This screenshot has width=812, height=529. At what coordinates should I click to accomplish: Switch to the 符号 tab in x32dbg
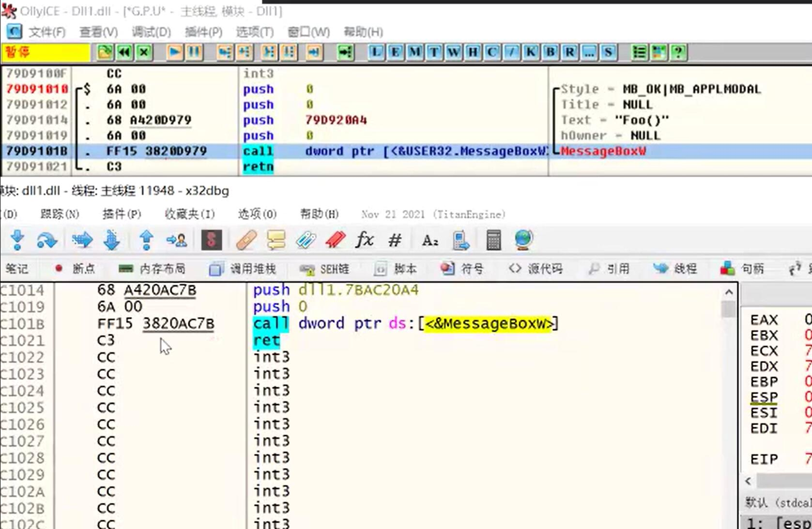coord(462,269)
